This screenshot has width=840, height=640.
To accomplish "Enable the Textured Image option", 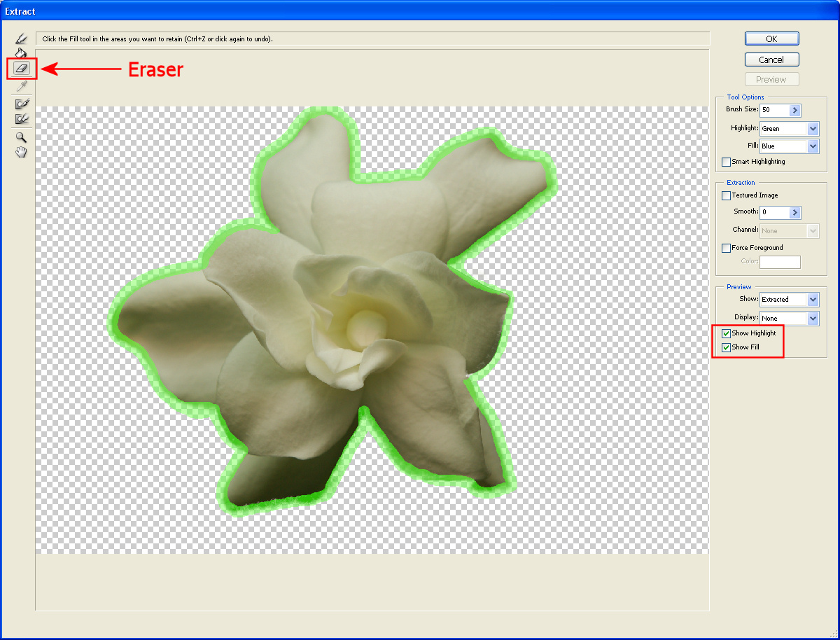I will tap(726, 195).
